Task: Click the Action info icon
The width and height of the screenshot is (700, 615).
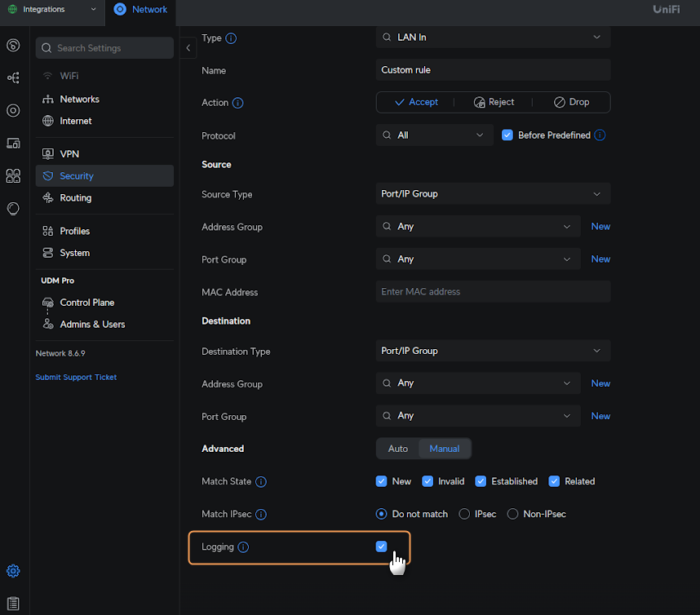Action: (x=238, y=104)
